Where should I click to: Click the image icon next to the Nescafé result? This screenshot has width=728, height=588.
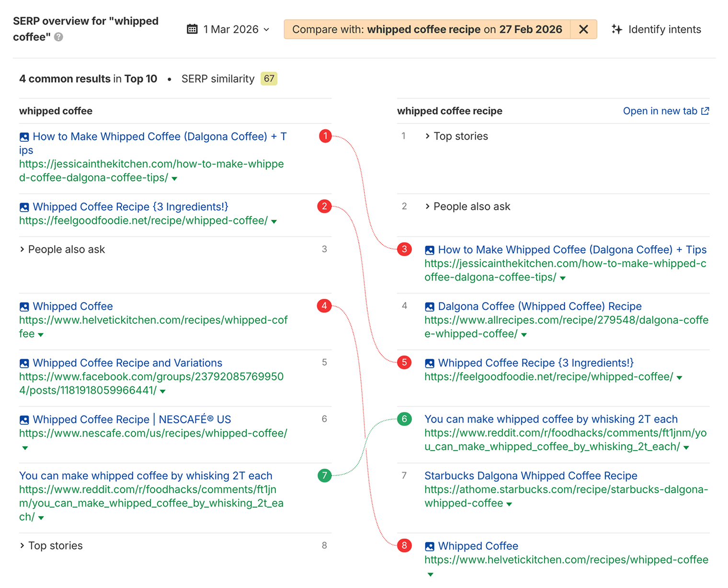pos(24,419)
